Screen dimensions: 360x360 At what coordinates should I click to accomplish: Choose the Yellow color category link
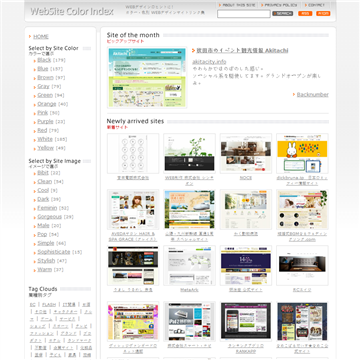click(46, 148)
